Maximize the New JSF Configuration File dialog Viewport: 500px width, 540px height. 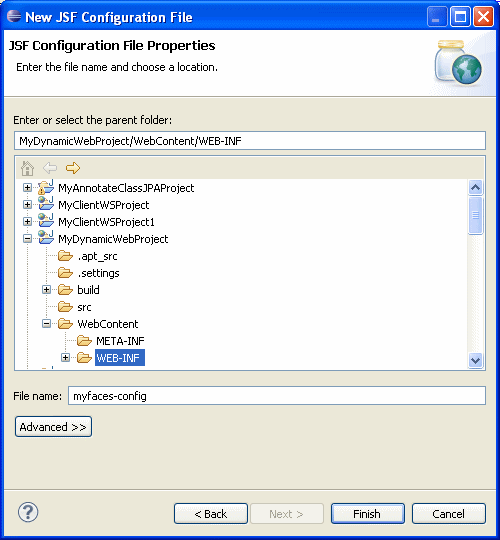click(x=460, y=17)
